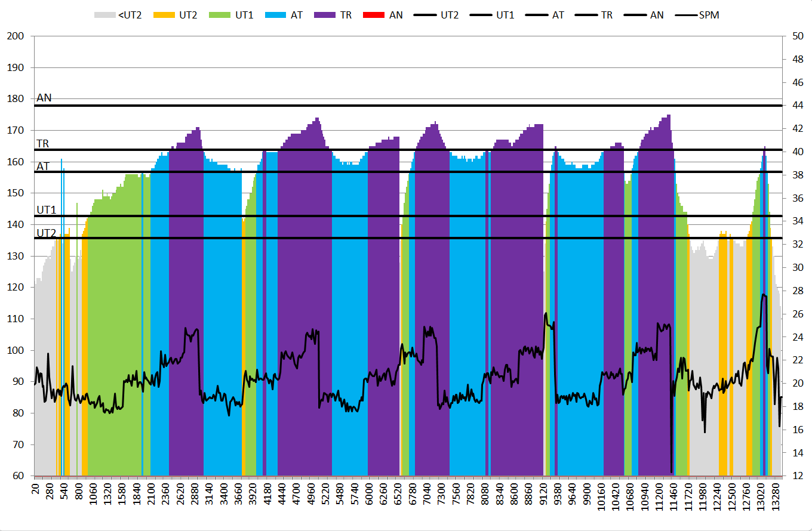Click the left axis value 60
Viewport: 812px width, 531px height.
pos(18,476)
